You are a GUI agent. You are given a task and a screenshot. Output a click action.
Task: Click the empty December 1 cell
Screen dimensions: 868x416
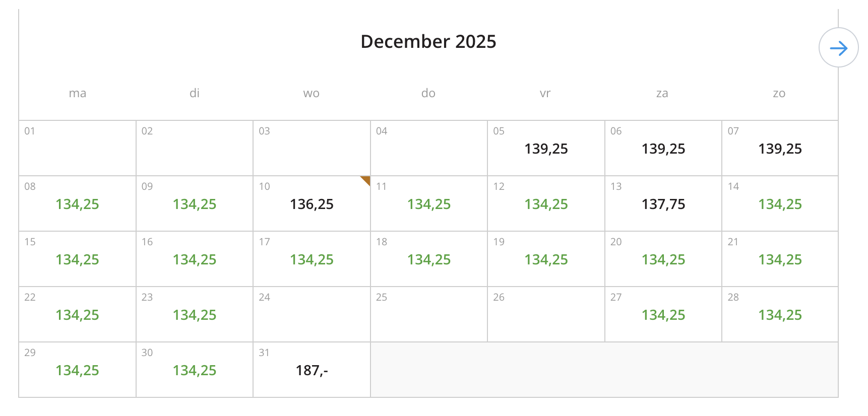click(x=77, y=148)
